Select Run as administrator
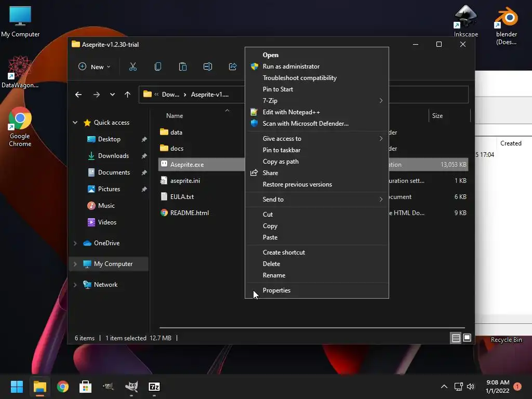This screenshot has height=399, width=532. click(x=317, y=66)
